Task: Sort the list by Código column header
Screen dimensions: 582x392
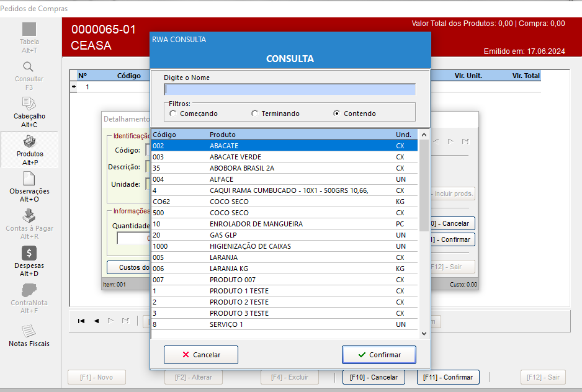Action: click(x=164, y=135)
